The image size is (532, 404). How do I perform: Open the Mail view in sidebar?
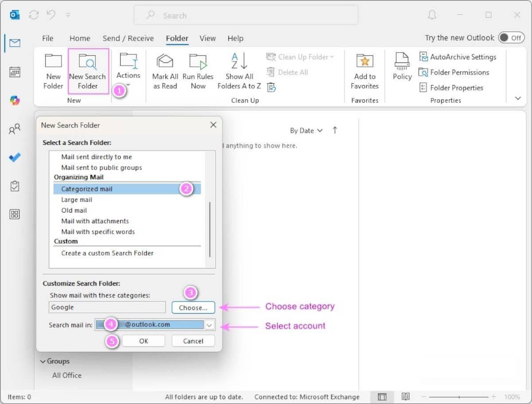tap(15, 43)
